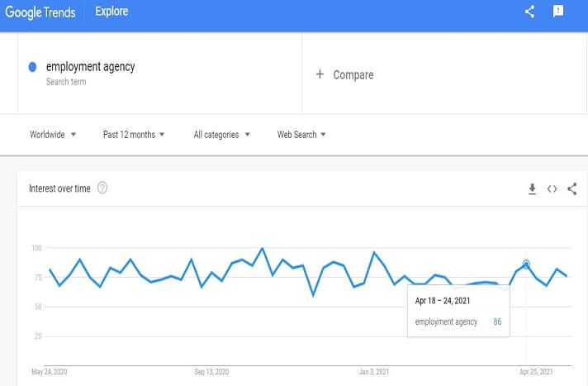Open the embed code icon for the chart
This screenshot has width=588, height=386.
552,188
